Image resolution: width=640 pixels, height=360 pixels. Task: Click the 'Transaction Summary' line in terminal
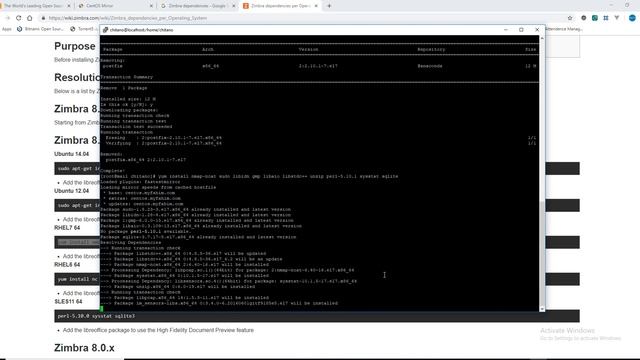pyautogui.click(x=127, y=77)
